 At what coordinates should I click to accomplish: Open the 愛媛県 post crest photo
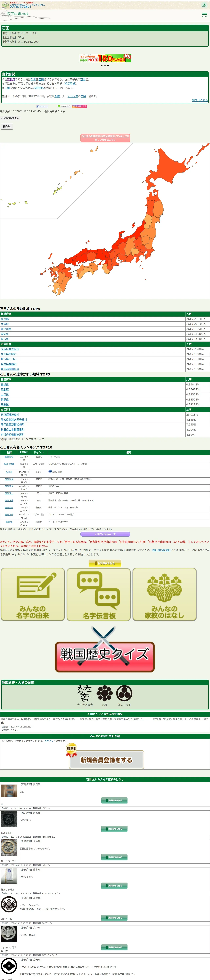[x=9, y=791]
